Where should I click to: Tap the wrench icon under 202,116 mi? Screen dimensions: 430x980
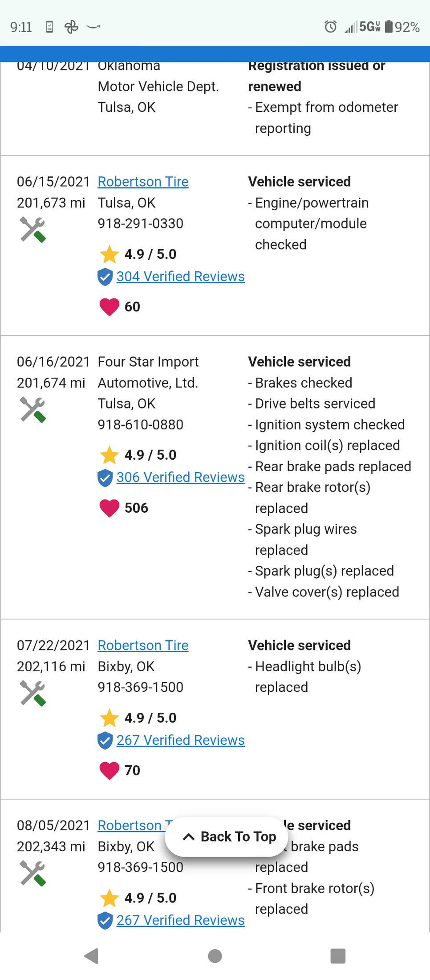(33, 693)
